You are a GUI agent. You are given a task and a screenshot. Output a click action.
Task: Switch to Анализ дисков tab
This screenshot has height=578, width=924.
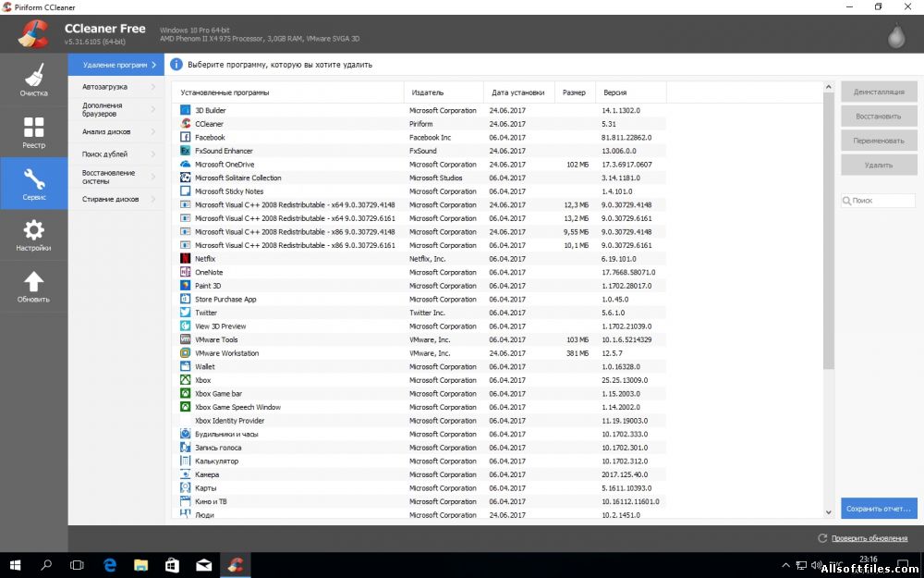[116, 131]
